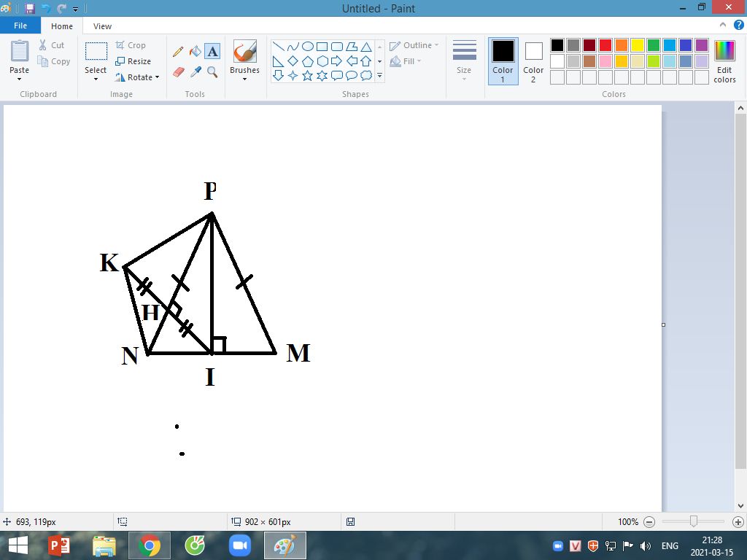Select the Eraser tool
Screen dimensions: 747x560
tap(178, 72)
